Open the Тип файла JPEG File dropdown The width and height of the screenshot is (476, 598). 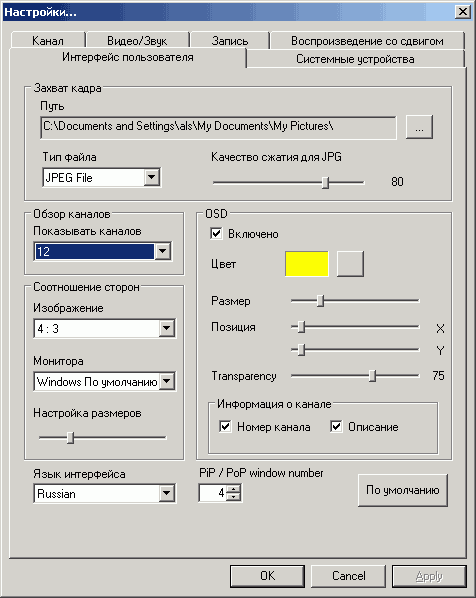151,177
